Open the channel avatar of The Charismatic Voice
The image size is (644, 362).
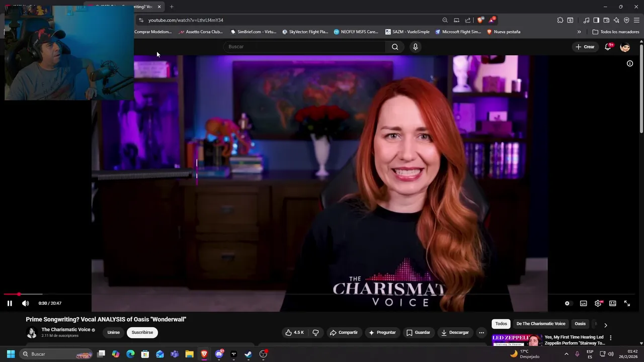click(32, 332)
